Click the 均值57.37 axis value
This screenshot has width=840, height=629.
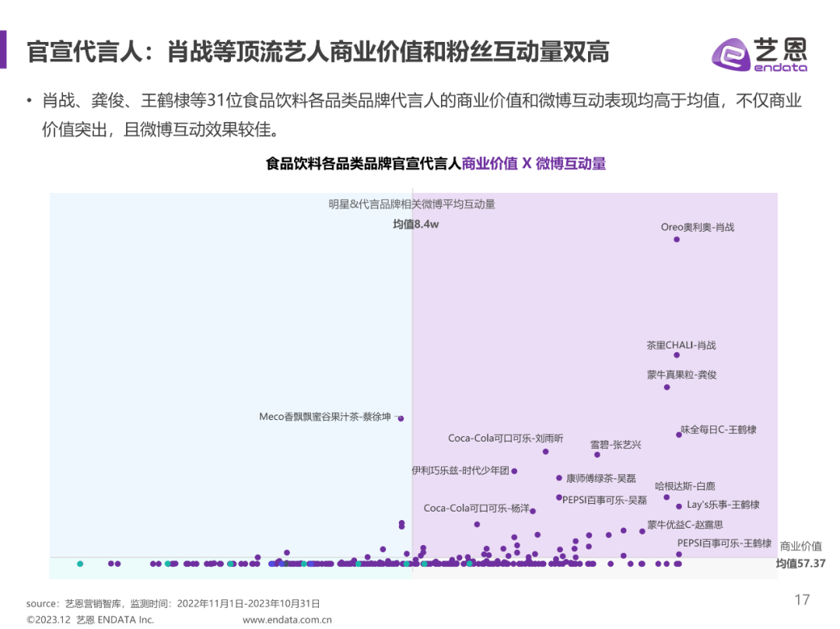pyautogui.click(x=801, y=563)
